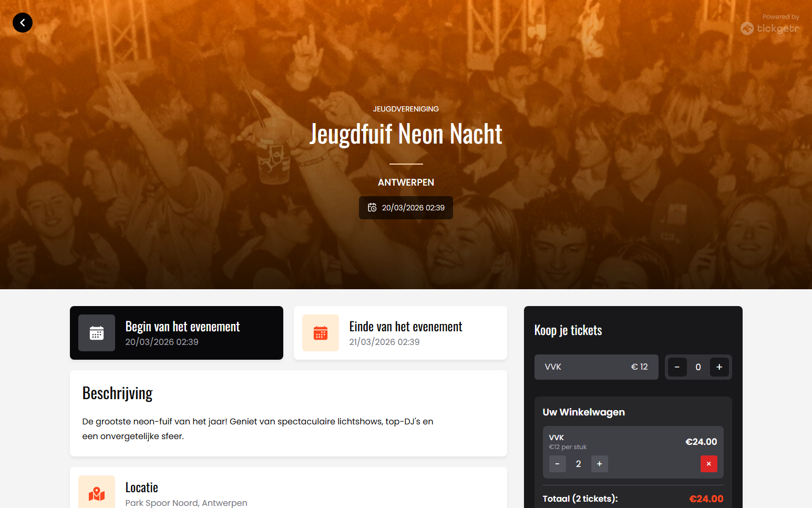The height and width of the screenshot is (508, 812).
Task: Increase VVK ticket count with plus
Action: [x=719, y=367]
